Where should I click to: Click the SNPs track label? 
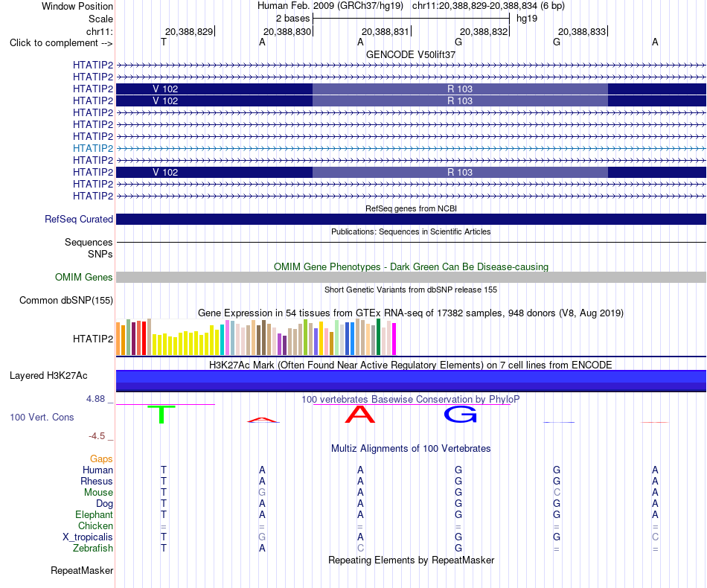[100, 254]
